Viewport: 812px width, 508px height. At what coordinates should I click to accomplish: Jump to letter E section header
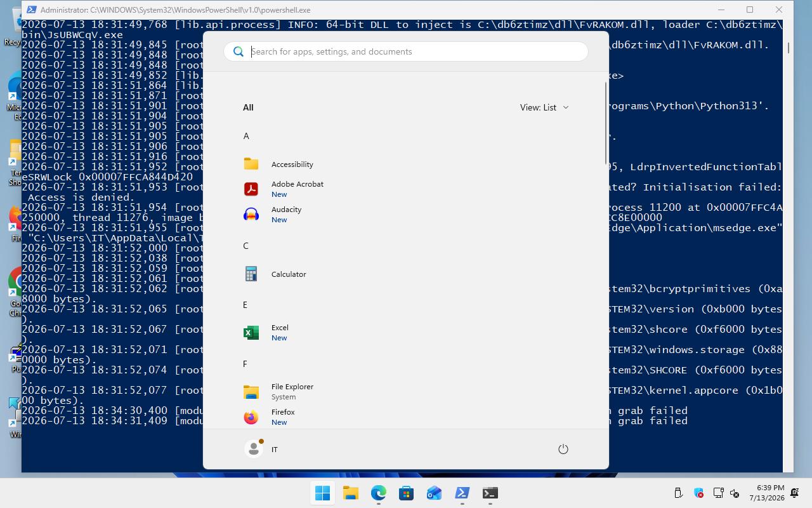(x=245, y=305)
